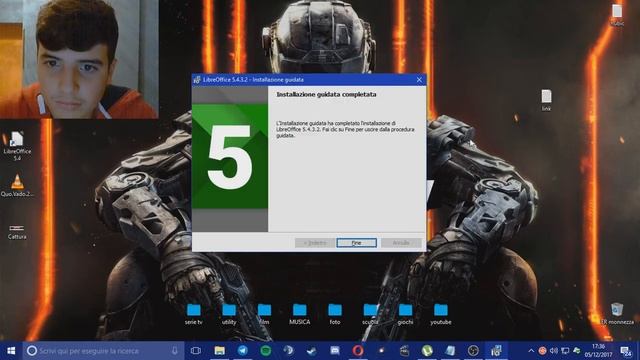The height and width of the screenshot is (360, 640).
Task: Open the youtube folder
Action: [441, 314]
